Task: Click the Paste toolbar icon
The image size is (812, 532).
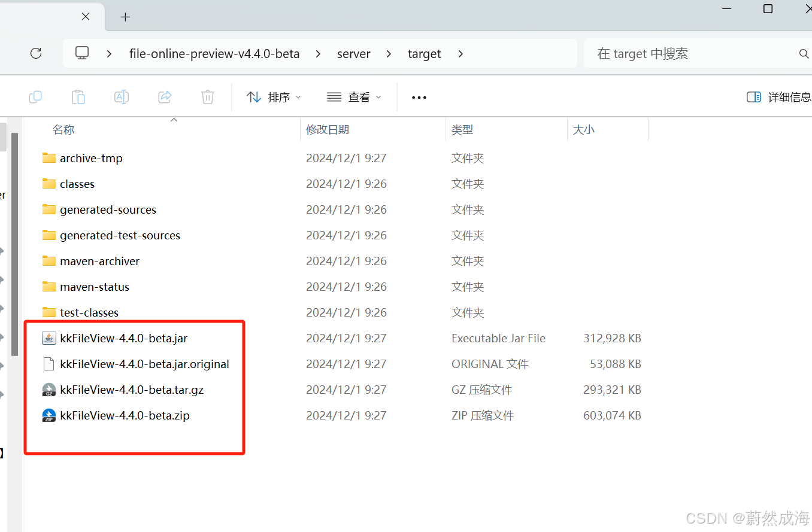Action: pyautogui.click(x=78, y=97)
